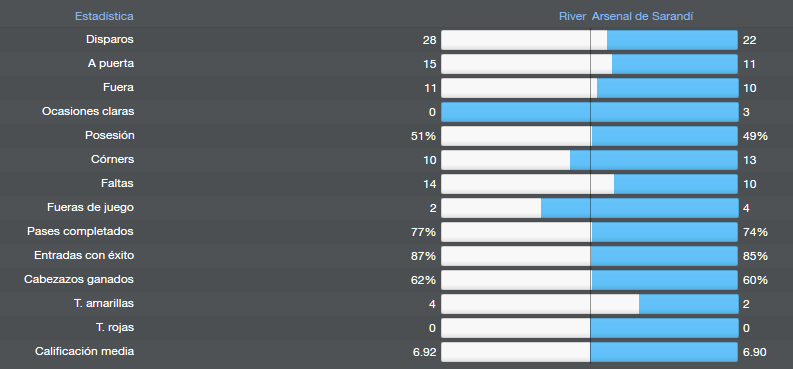This screenshot has width=793, height=369.
Task: Click the Faltas comparison bar
Action: pos(590,184)
